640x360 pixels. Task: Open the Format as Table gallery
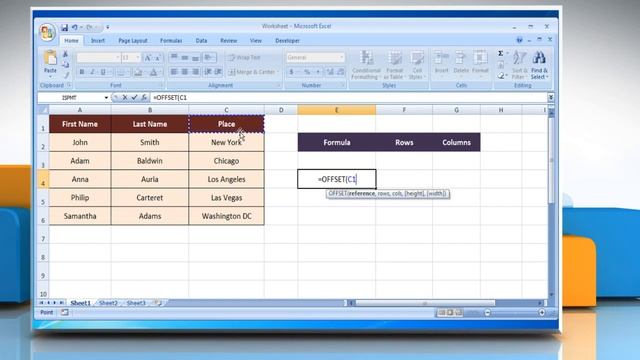(394, 65)
